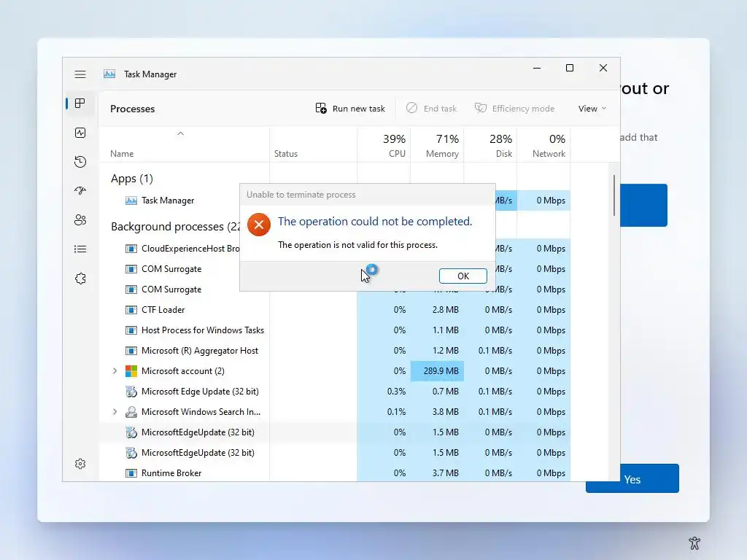Select the last MicrosoftEdgeUpdate (32 bit) row
747x560 pixels.
click(x=334, y=453)
